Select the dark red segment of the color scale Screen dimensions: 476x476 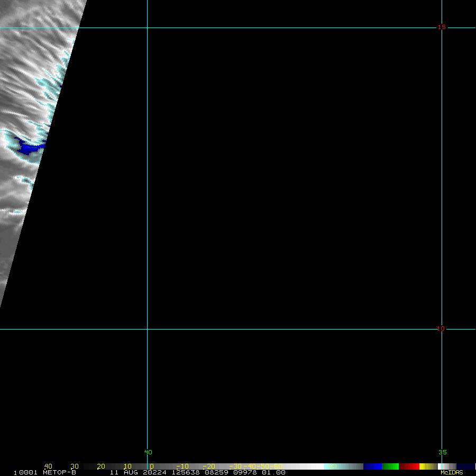(x=409, y=466)
